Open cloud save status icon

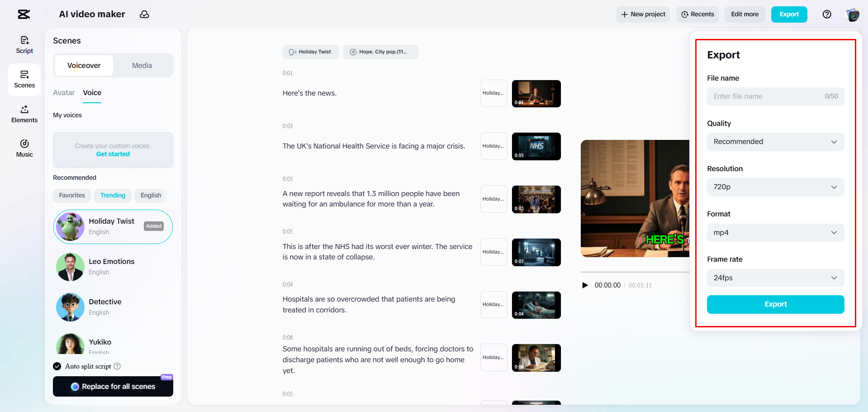144,14
